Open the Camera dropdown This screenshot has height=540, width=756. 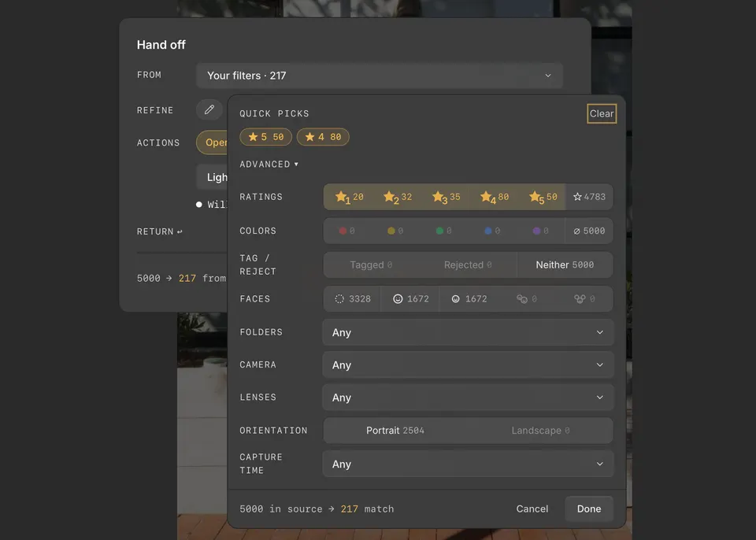[x=468, y=365]
